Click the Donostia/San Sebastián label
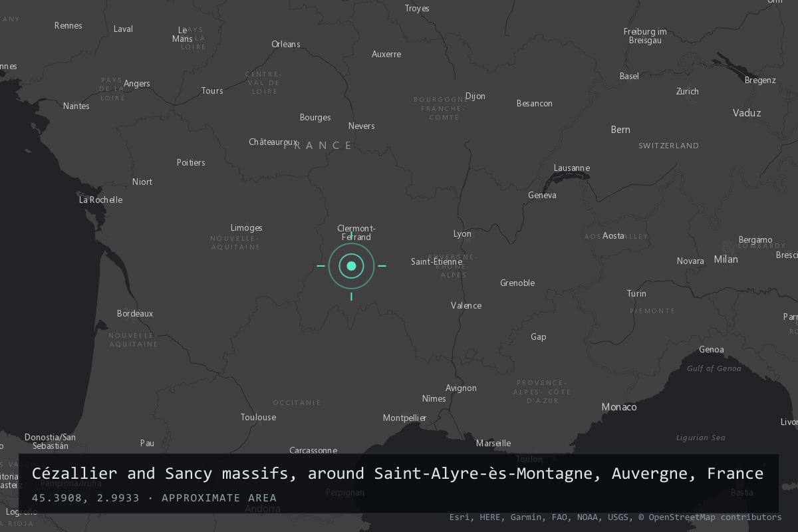Image resolution: width=798 pixels, height=532 pixels. (50, 442)
